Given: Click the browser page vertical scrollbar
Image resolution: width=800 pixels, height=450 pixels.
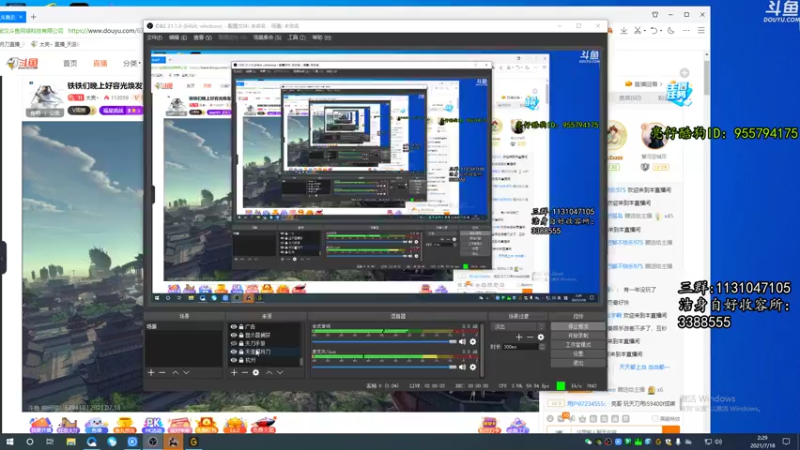Looking at the screenshot, I should [x=707, y=77].
